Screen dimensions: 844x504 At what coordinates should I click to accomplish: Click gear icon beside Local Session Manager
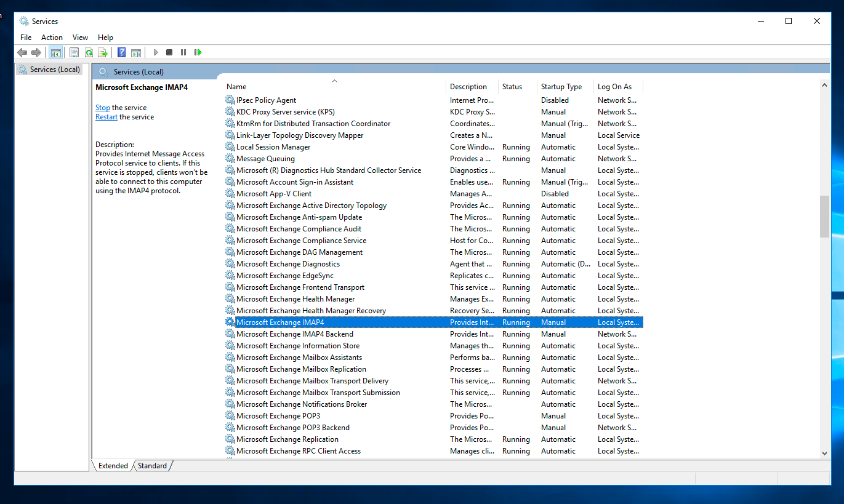tap(230, 146)
